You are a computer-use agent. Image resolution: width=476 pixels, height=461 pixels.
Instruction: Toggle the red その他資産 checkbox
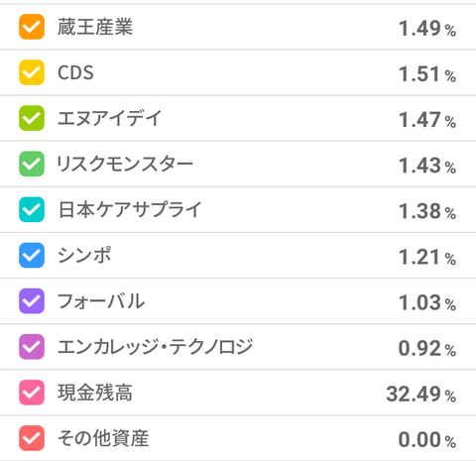point(32,438)
